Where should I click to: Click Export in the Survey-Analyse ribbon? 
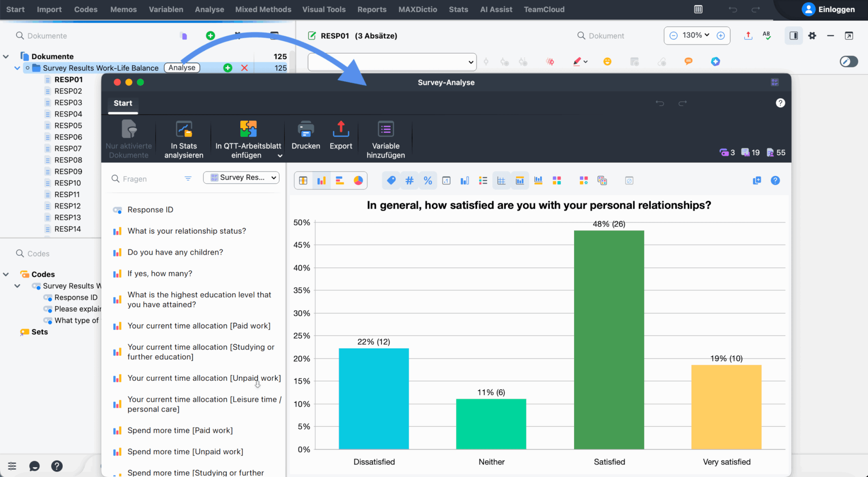(x=340, y=136)
